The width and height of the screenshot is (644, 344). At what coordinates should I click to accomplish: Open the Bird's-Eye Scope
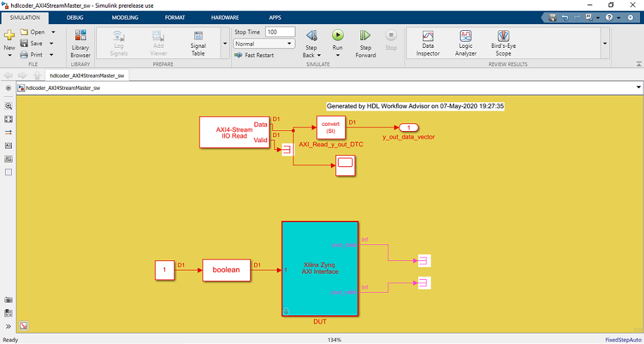pos(503,44)
